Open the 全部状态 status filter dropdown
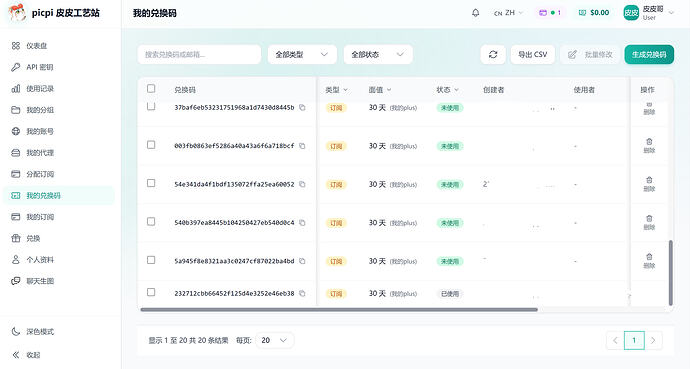Image resolution: width=690 pixels, height=369 pixels. [x=378, y=55]
